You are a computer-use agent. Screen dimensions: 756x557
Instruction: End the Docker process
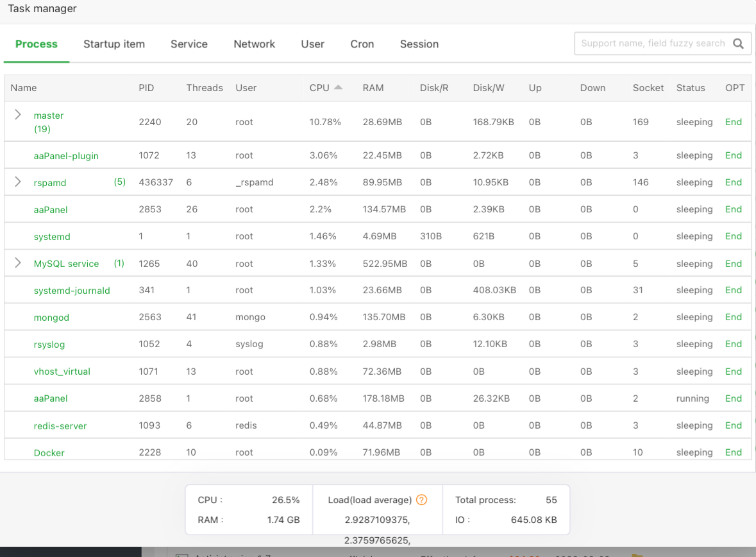pos(734,452)
